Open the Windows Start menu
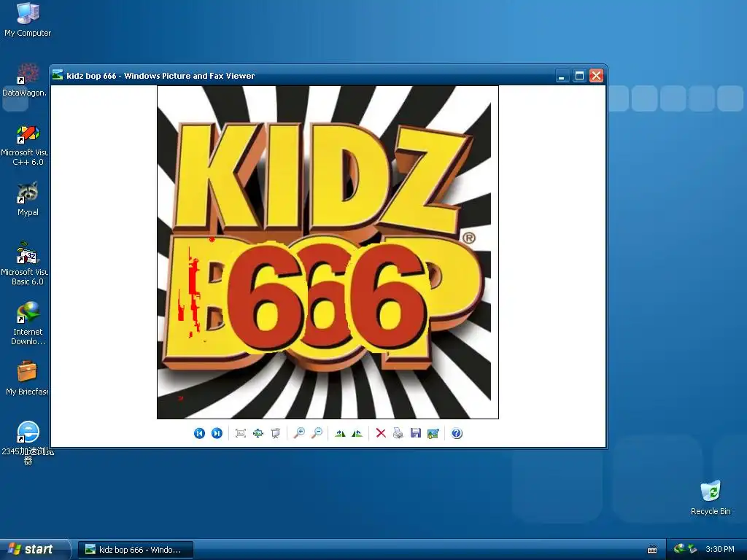The height and width of the screenshot is (560, 747). click(x=34, y=549)
